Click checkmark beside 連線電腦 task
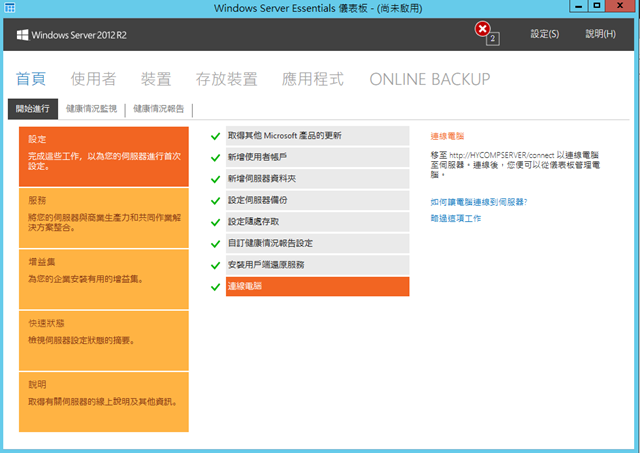This screenshot has width=640, height=453. pyautogui.click(x=216, y=287)
